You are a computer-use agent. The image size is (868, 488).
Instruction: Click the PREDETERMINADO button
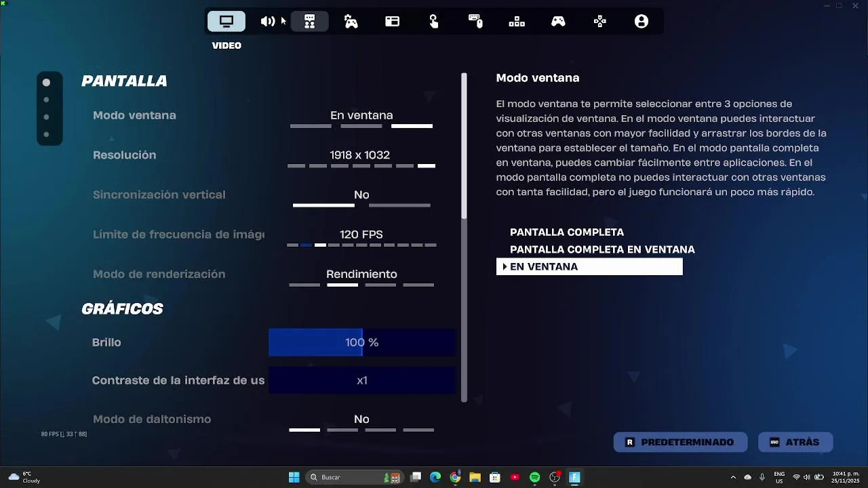coord(680,442)
